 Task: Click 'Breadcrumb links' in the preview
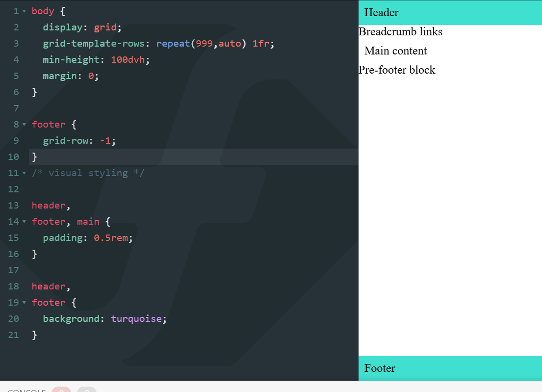[x=400, y=31]
